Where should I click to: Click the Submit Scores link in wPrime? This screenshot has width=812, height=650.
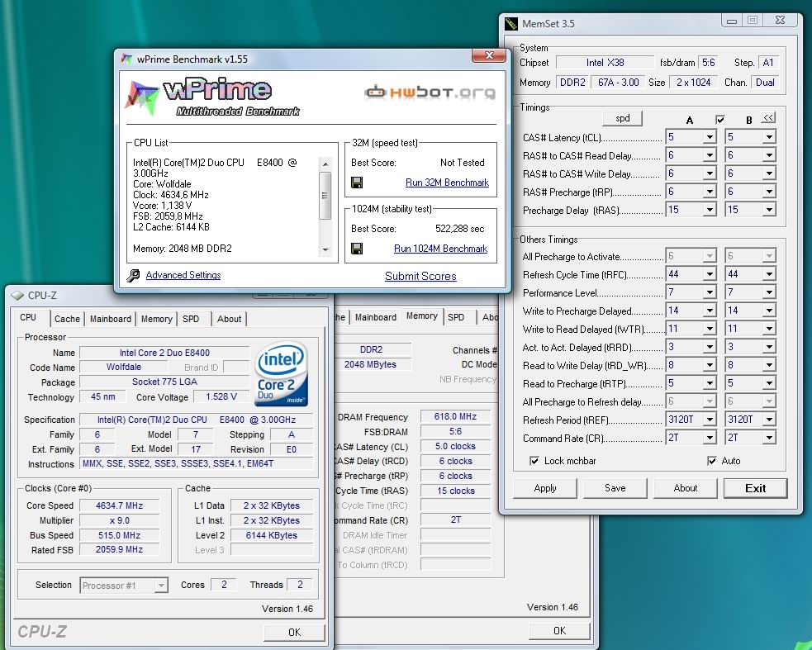pos(420,276)
